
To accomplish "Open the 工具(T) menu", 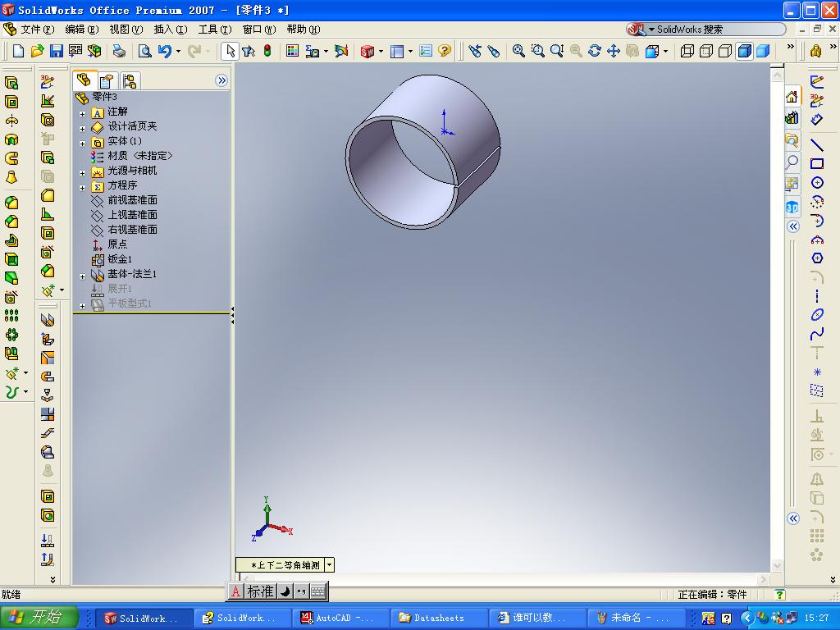I will [215, 30].
